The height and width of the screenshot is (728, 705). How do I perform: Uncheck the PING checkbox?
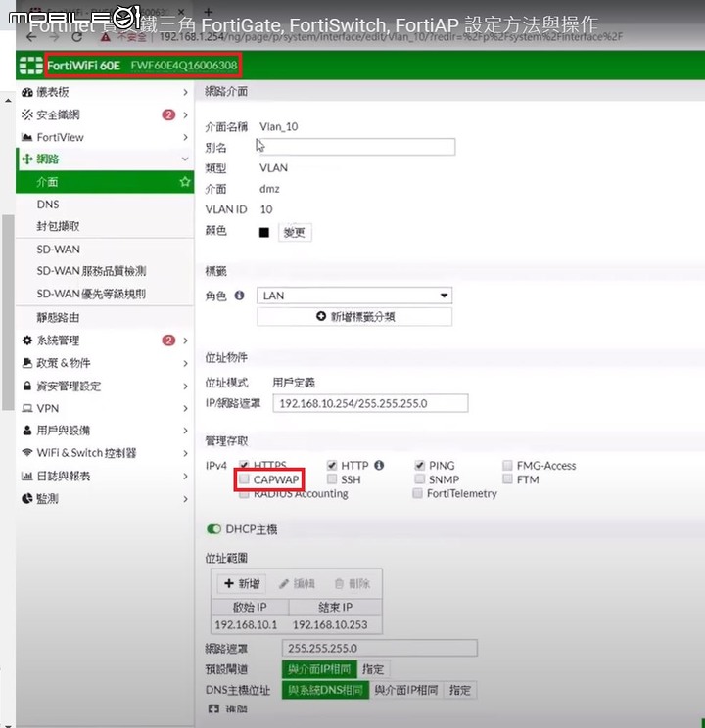(420, 465)
